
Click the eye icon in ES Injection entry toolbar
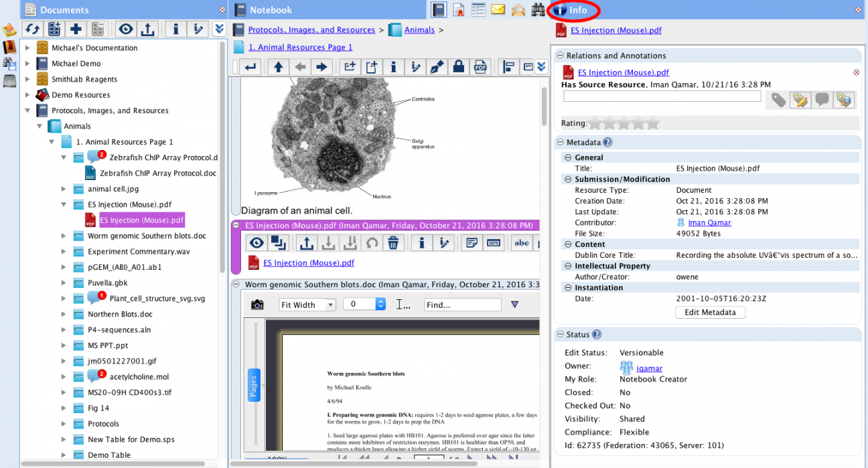pyautogui.click(x=257, y=243)
